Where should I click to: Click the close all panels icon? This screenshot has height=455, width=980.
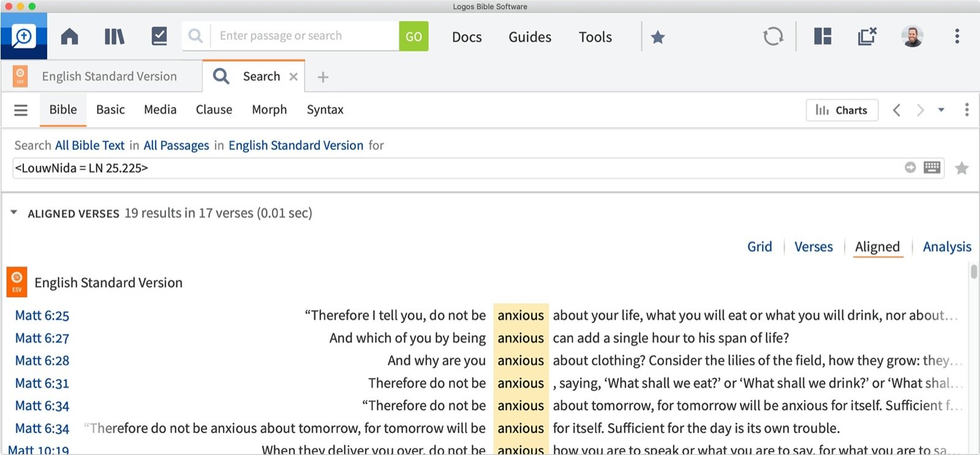coord(867,36)
